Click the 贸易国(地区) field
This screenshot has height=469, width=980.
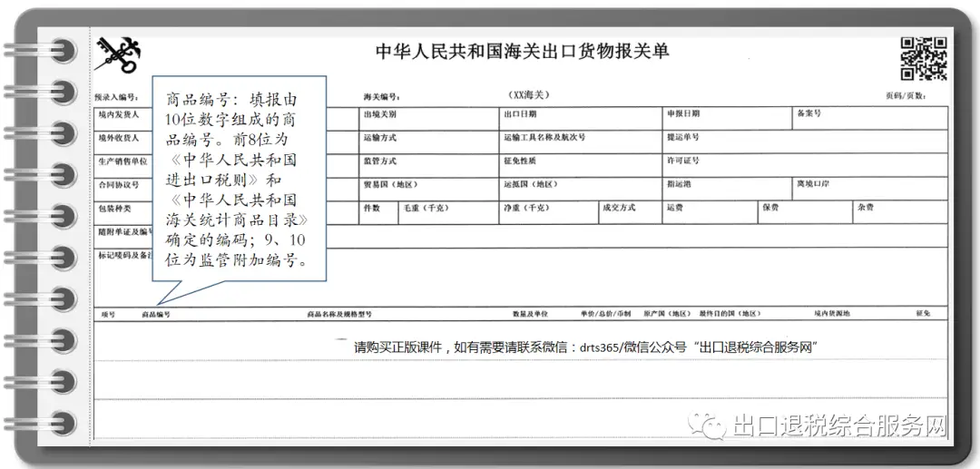click(429, 190)
